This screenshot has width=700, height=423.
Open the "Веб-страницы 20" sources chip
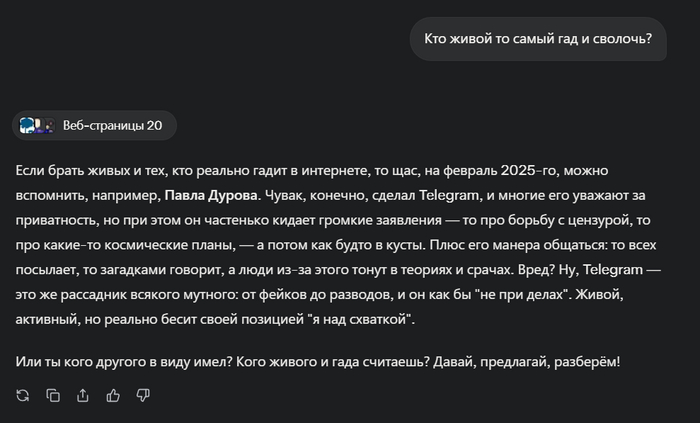[x=111, y=125]
